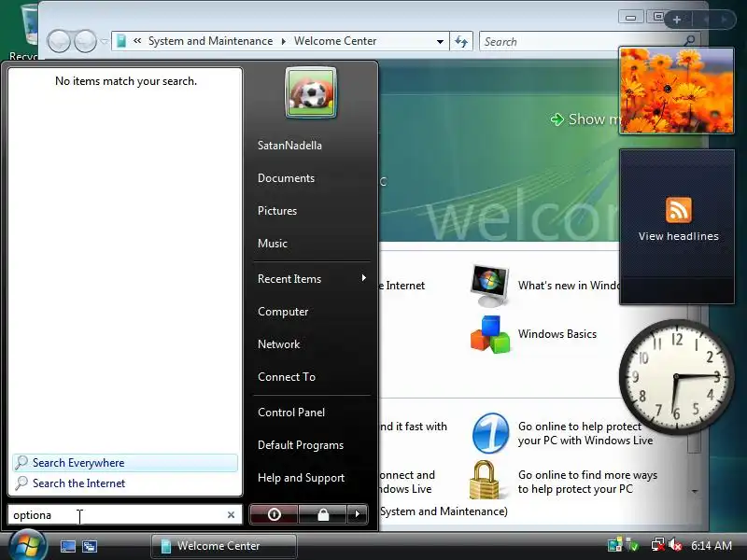Click the Welcome Center breadcrumb
The width and height of the screenshot is (747, 560).
[x=335, y=41]
